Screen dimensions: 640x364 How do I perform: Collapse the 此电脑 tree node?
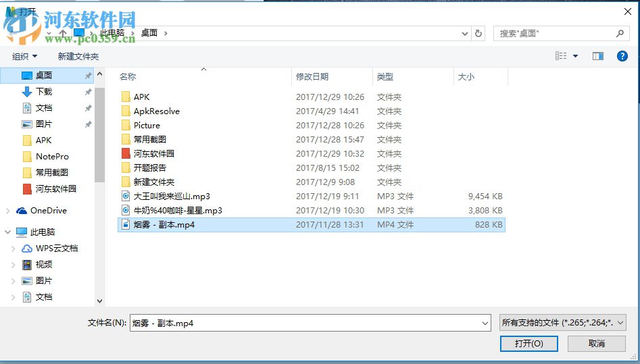[7, 232]
